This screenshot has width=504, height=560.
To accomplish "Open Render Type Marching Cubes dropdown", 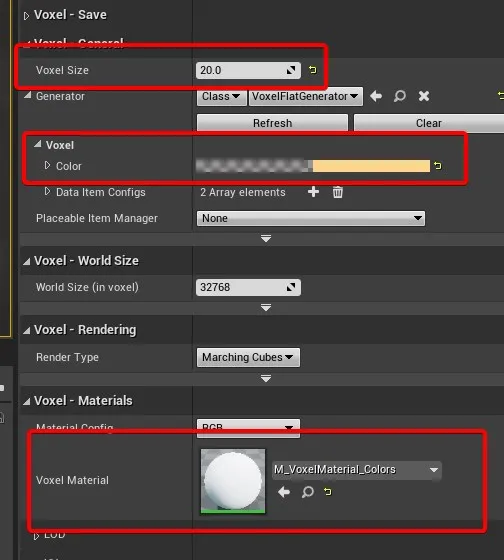I will click(x=248, y=358).
